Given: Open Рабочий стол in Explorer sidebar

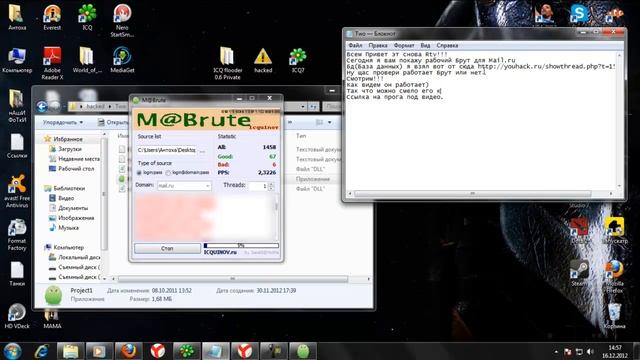Looking at the screenshot, I should 76,169.
